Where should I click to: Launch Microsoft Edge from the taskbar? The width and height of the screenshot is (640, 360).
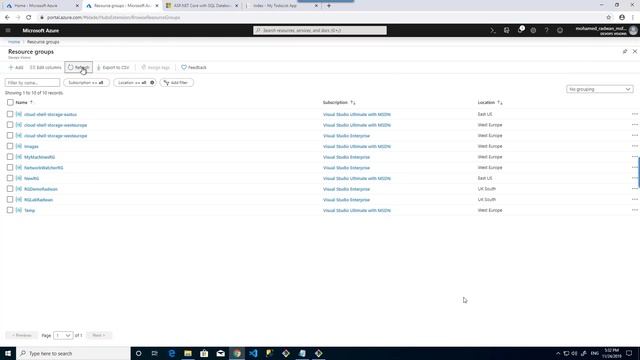171,353
